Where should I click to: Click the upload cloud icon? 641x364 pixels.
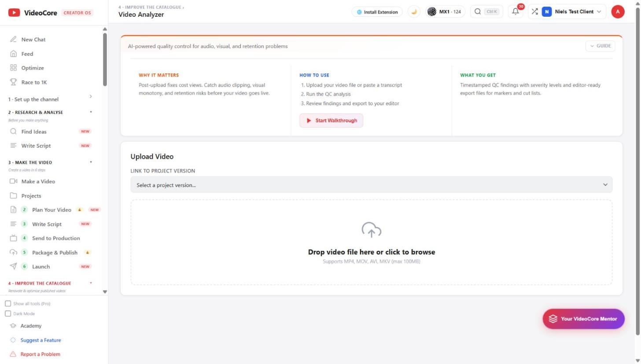pyautogui.click(x=371, y=230)
